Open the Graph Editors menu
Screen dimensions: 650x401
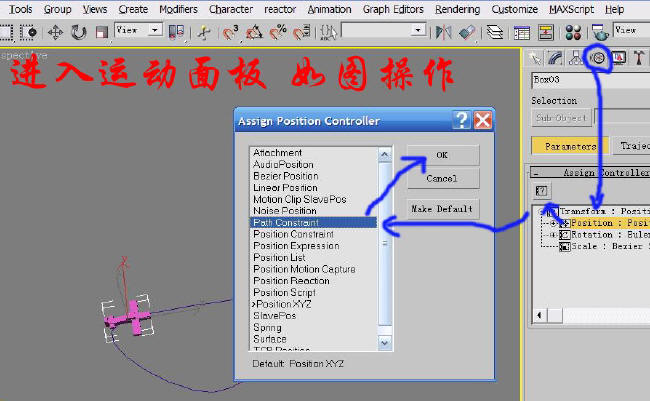393,9
